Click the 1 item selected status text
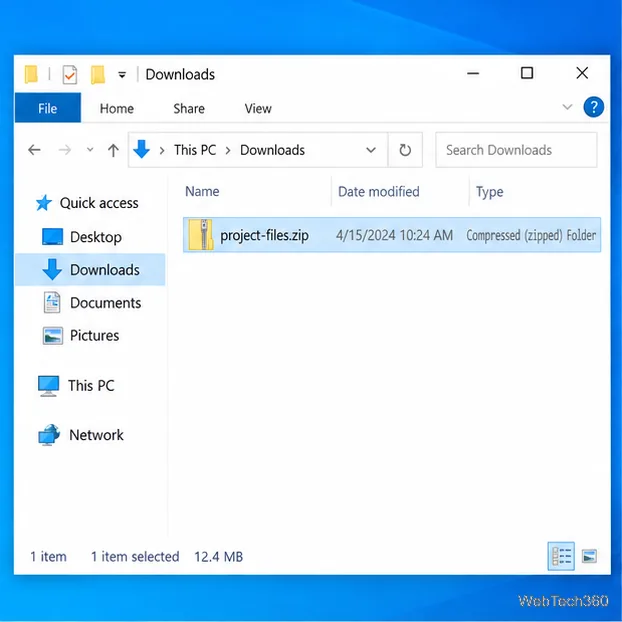The image size is (622, 622). click(x=135, y=557)
